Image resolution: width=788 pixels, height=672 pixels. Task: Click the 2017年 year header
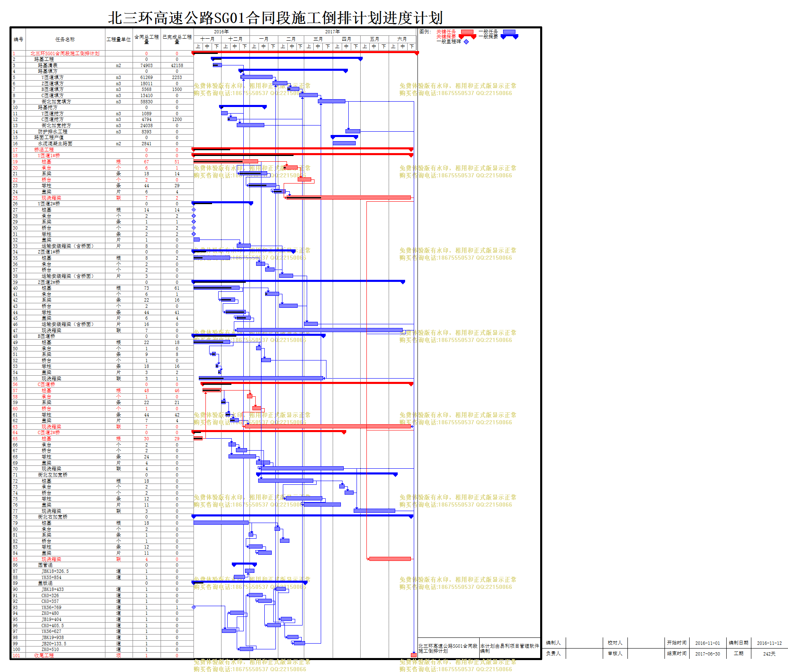333,32
